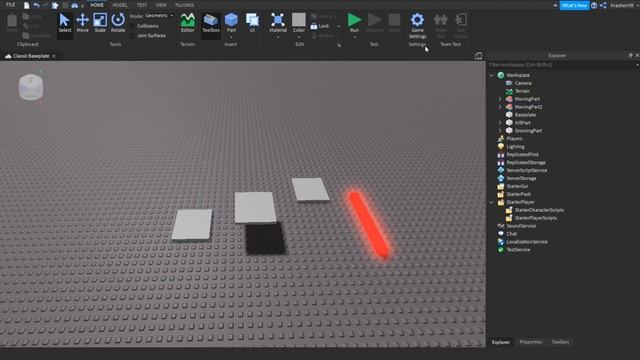Select Workspace globe icon in Explorer
This screenshot has height=360, width=640.
click(x=501, y=75)
